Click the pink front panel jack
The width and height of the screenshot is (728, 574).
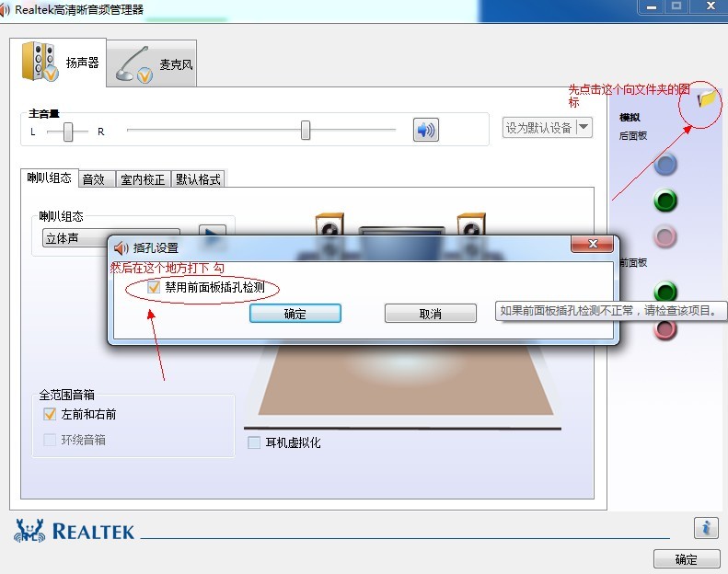coord(665,329)
